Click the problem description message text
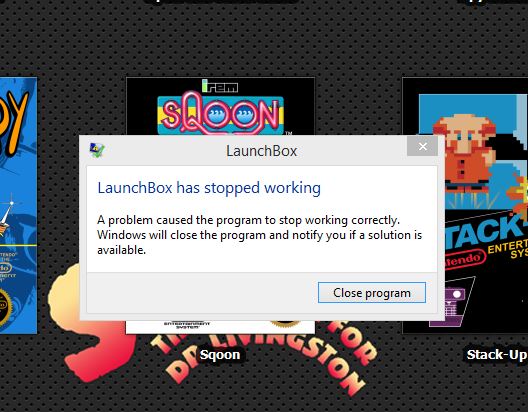This screenshot has width=528, height=412. coord(259,235)
